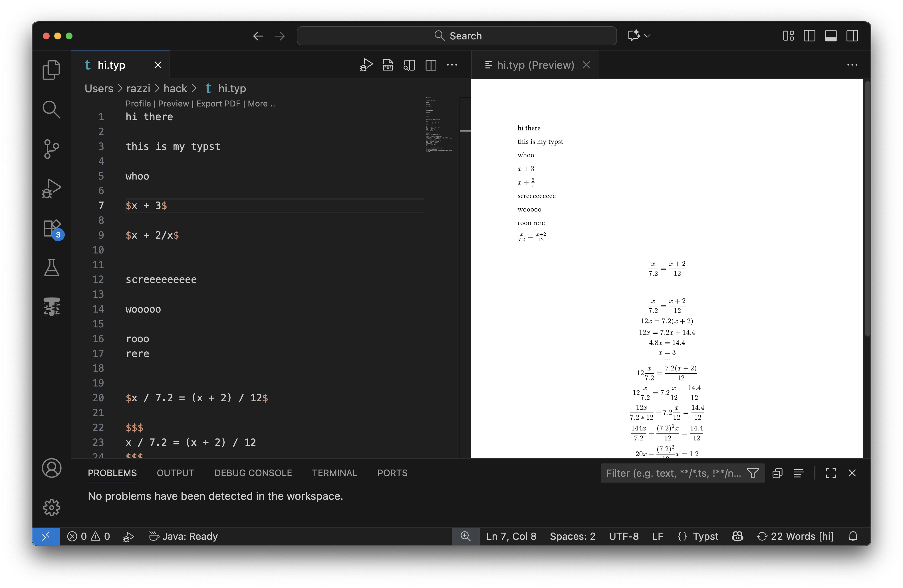Click the Export PDF icon in editor toolbar
This screenshot has width=903, height=588.
(x=387, y=65)
